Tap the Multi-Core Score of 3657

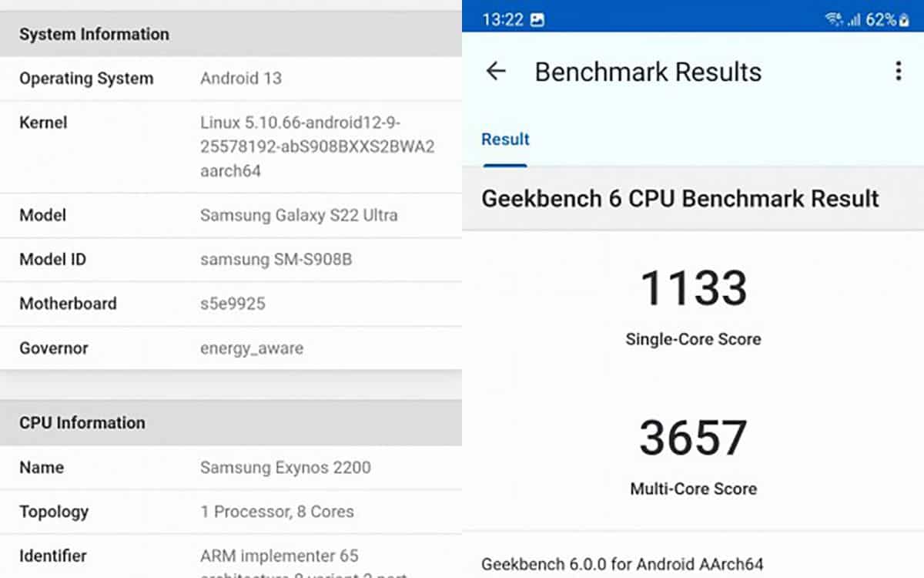tap(692, 437)
